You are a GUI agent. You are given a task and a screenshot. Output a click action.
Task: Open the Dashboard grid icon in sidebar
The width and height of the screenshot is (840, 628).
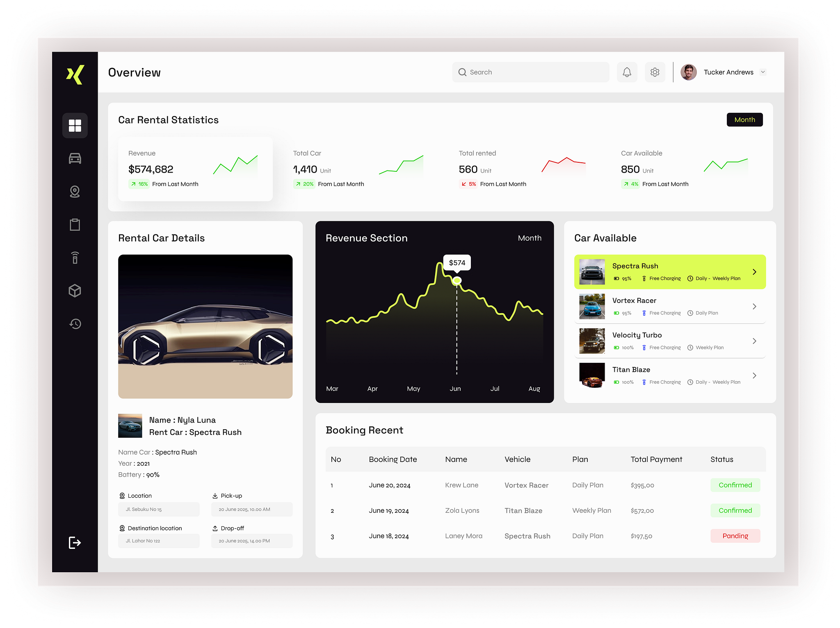click(75, 125)
